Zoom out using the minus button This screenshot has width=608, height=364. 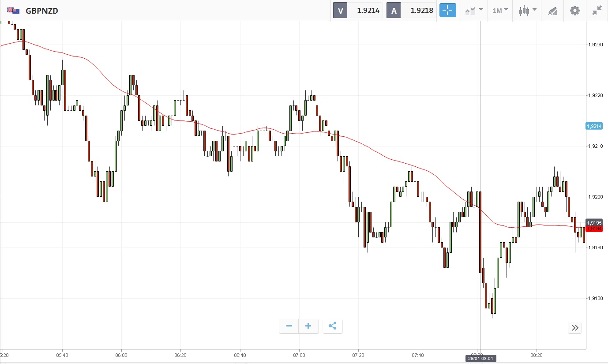pos(289,326)
